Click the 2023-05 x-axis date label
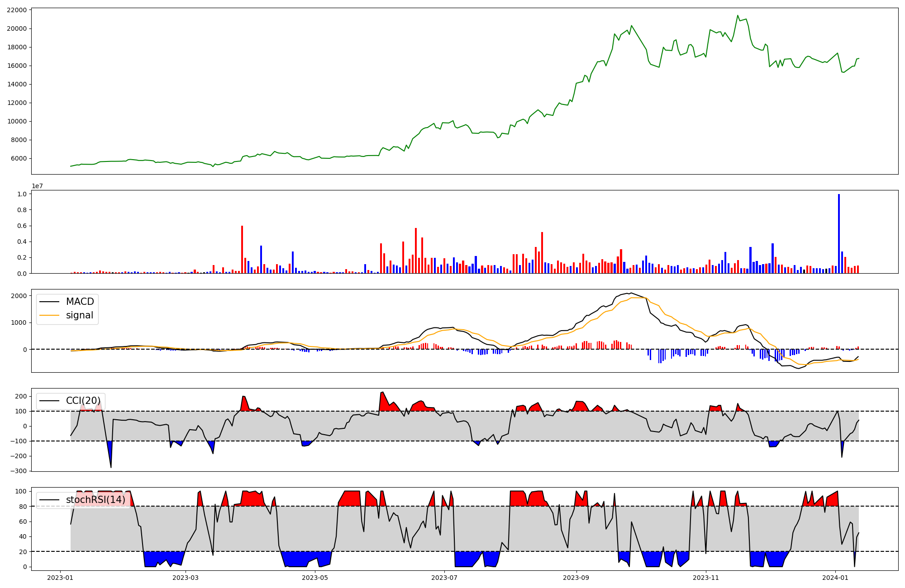The height and width of the screenshot is (588, 905). pos(314,578)
